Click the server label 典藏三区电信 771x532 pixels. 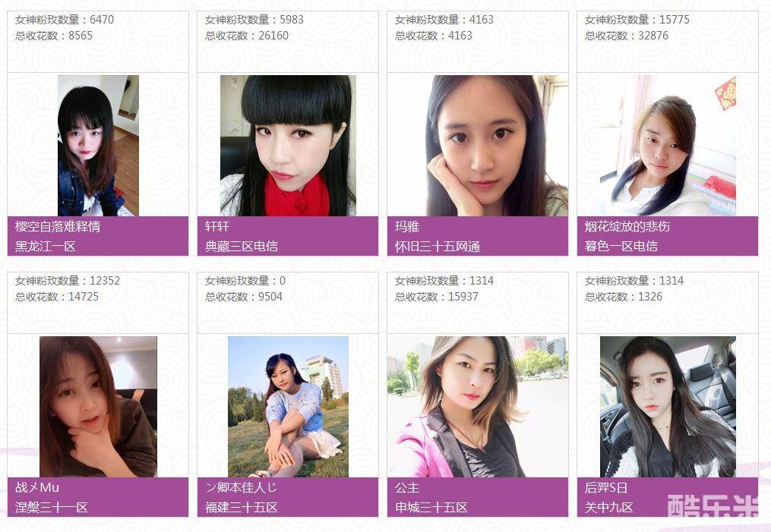(x=242, y=246)
